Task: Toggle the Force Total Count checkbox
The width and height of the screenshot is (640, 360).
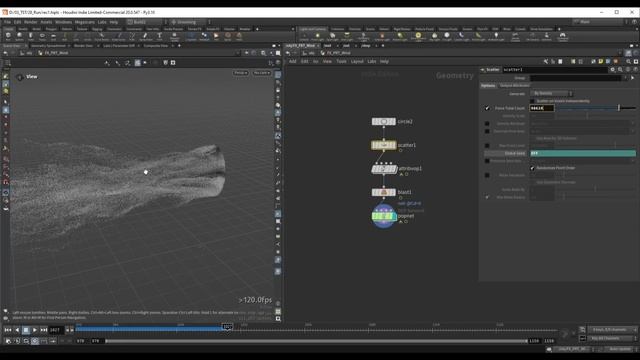Action: click(x=487, y=108)
